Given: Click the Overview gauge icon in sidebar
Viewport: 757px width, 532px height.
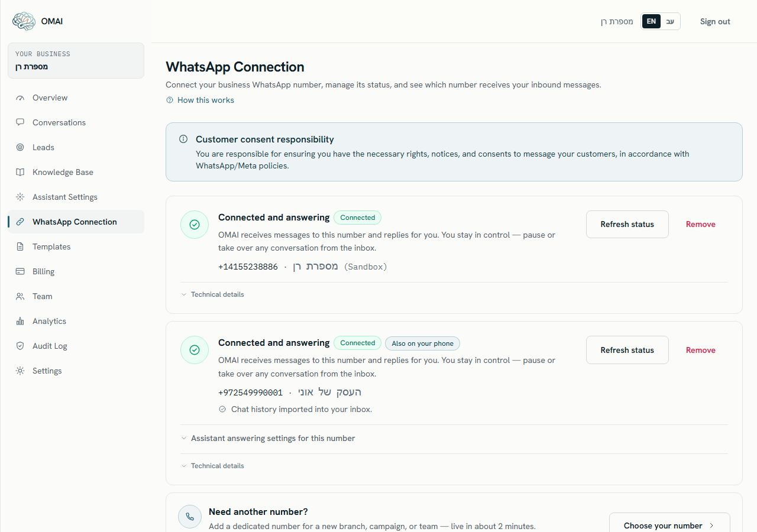Looking at the screenshot, I should click(20, 98).
